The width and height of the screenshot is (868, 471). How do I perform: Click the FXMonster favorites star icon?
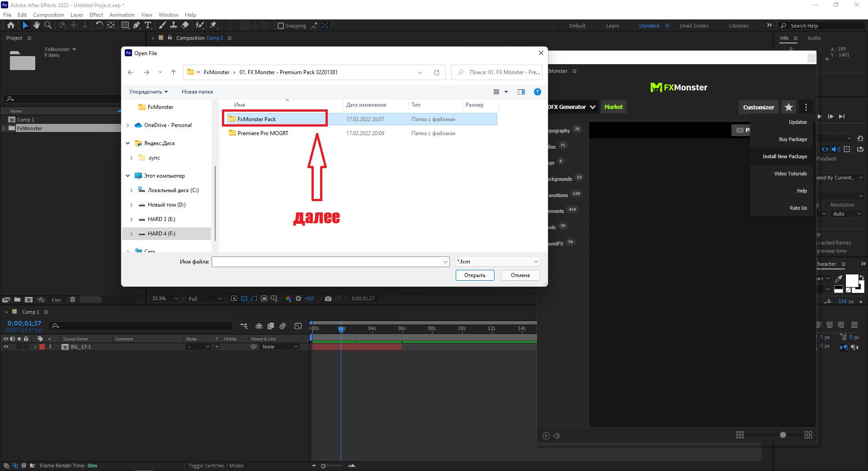point(789,107)
